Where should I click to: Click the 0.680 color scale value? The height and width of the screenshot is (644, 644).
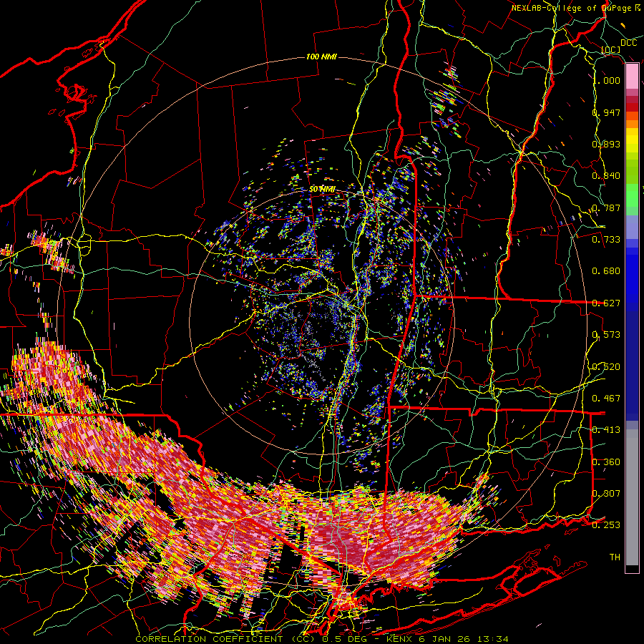tap(606, 271)
